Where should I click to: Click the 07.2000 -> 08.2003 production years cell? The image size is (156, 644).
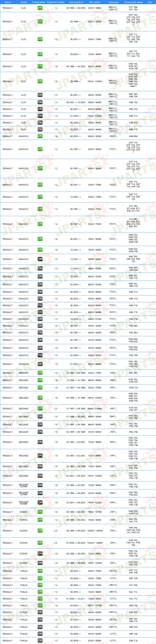[x=76, y=543]
